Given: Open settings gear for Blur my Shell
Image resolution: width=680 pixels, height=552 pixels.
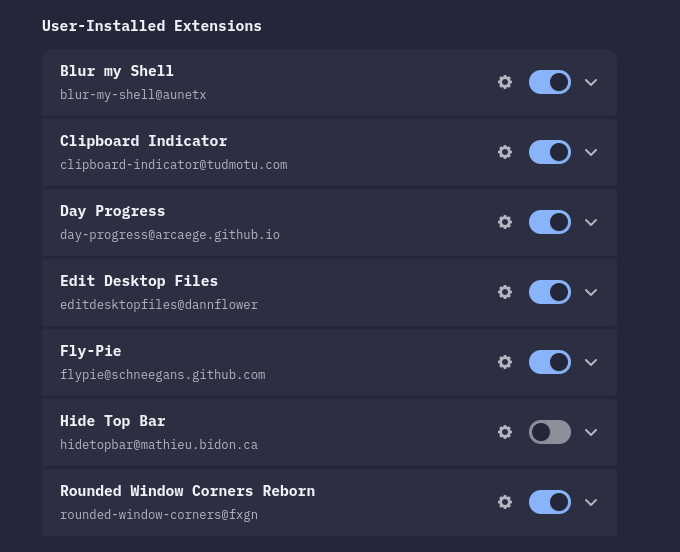Looking at the screenshot, I should point(505,82).
